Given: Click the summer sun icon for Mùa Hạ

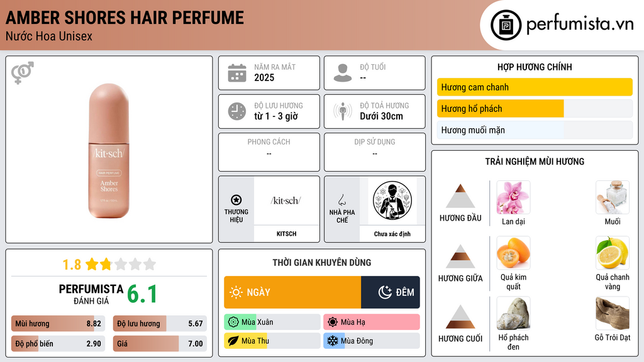Looking at the screenshot, I should coord(333,322).
